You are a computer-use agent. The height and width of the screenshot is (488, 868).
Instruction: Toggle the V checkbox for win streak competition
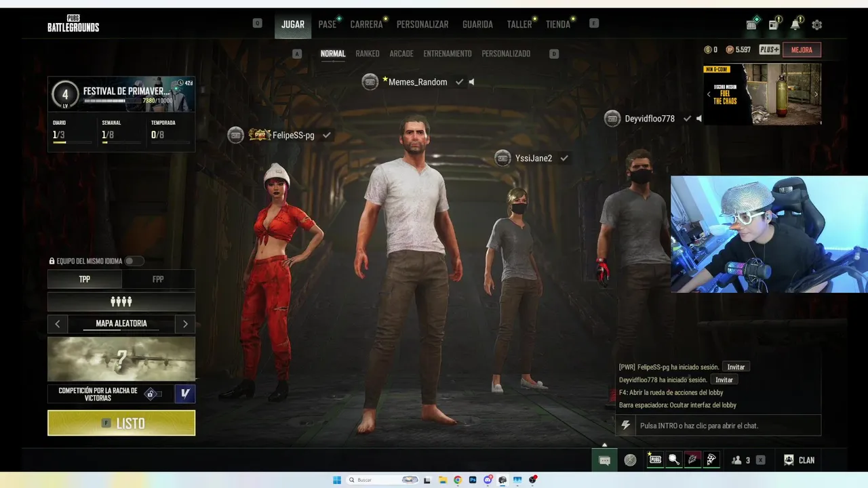[184, 394]
